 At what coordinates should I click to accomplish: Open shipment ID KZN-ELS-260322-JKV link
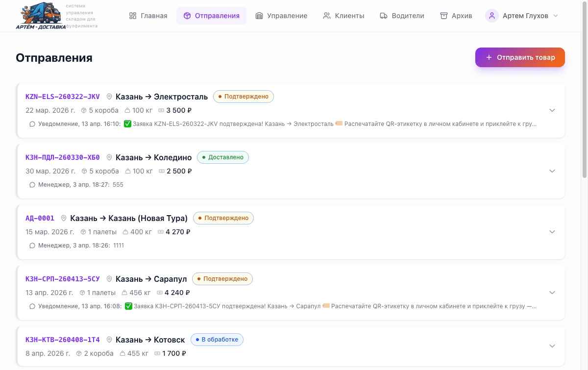pyautogui.click(x=63, y=97)
